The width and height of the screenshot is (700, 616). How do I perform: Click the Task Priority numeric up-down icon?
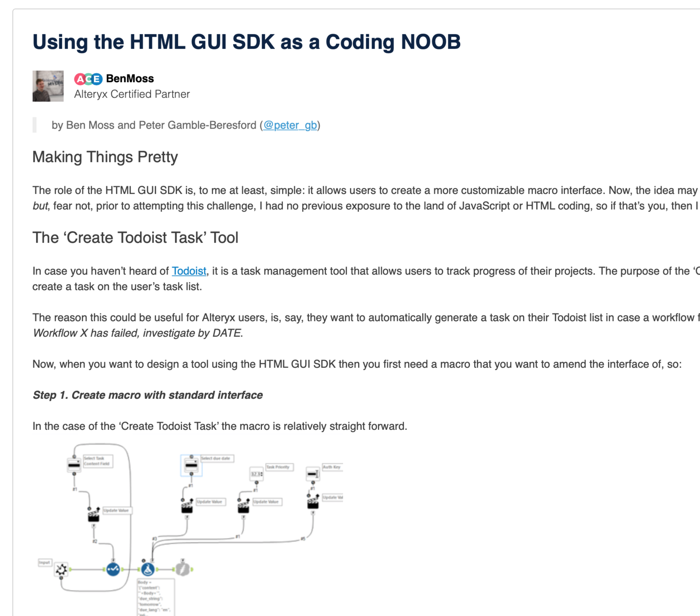pyautogui.click(x=256, y=475)
